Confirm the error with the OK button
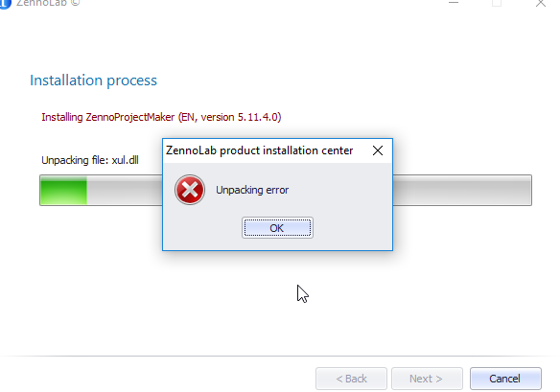 [x=277, y=228]
